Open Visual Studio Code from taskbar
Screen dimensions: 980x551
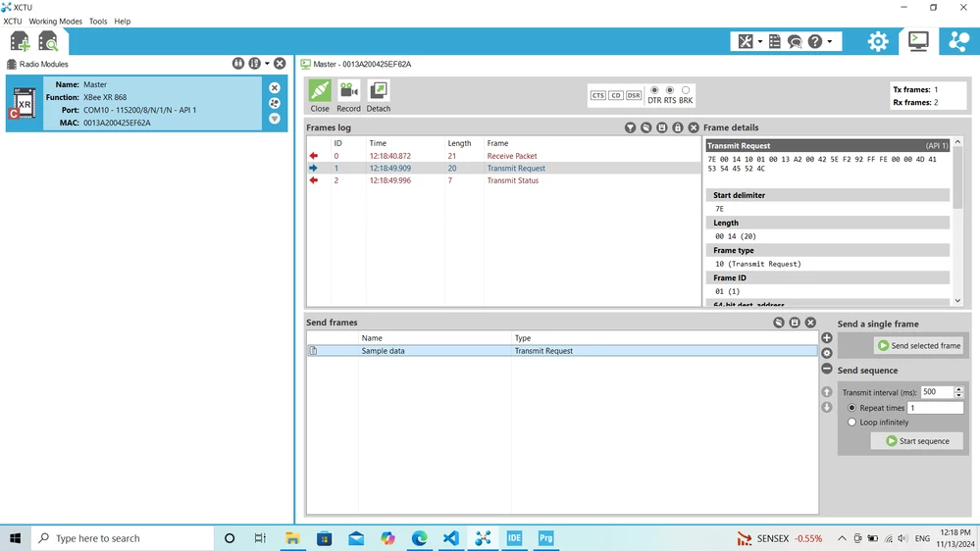click(x=450, y=538)
